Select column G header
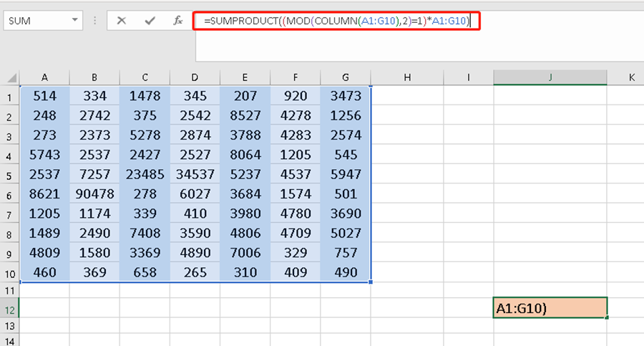This screenshot has width=644, height=346. click(346, 77)
